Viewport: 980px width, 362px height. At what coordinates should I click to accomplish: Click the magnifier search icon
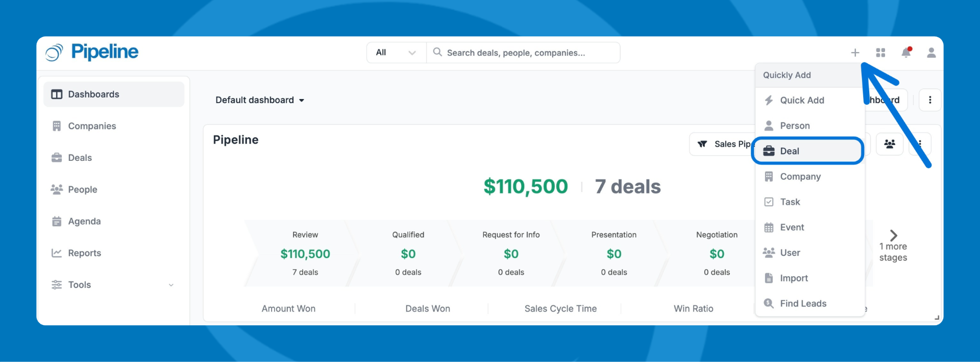click(437, 52)
